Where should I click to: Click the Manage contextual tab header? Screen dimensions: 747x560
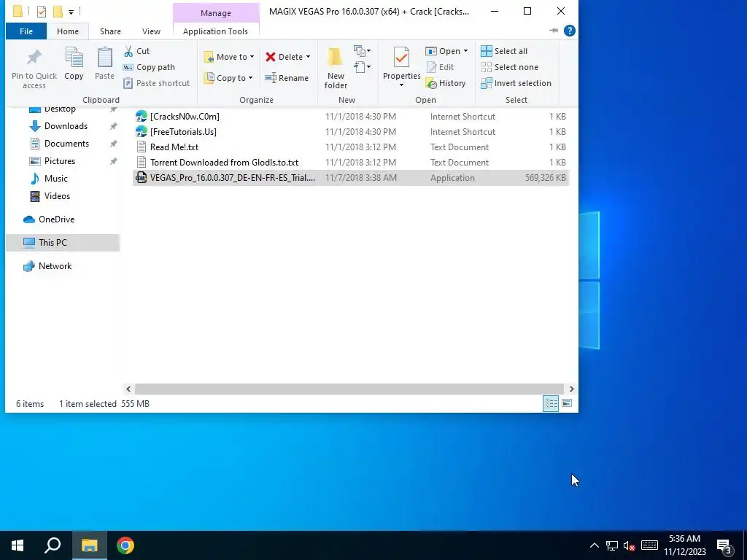click(x=216, y=13)
